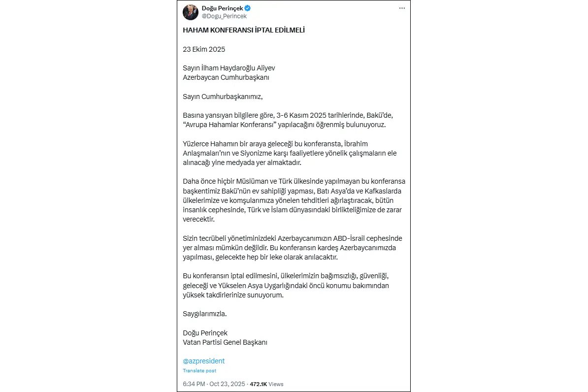The width and height of the screenshot is (588, 392).
Task: Select the HAHAM KONFERANSI İPTAL EDİLMELİ heading
Action: [x=244, y=30]
